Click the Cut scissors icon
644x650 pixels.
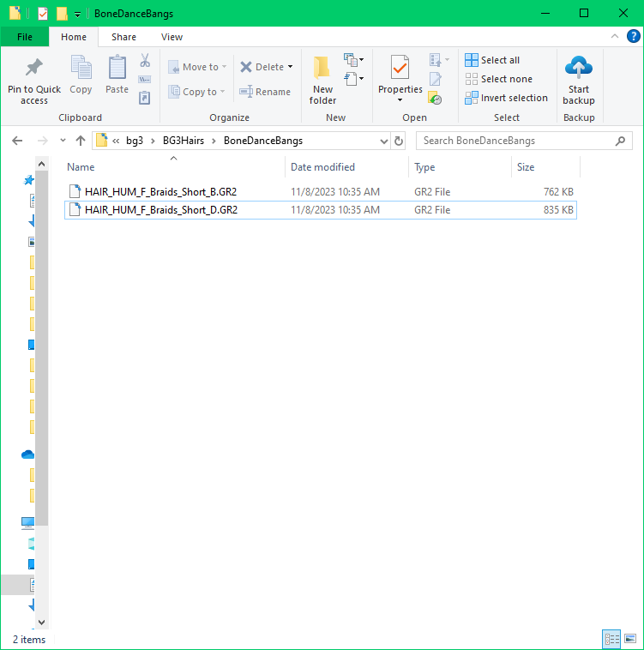(x=145, y=61)
